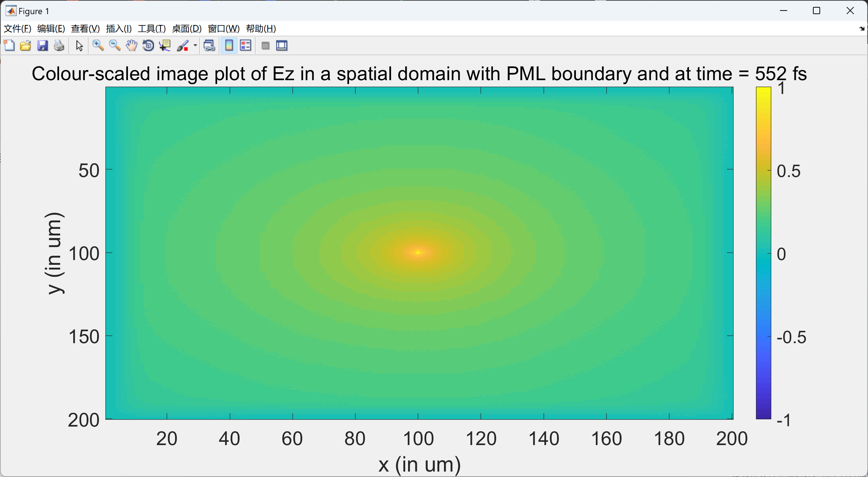Select the Zoom Out tool
Screen dimensions: 868x477
115,46
